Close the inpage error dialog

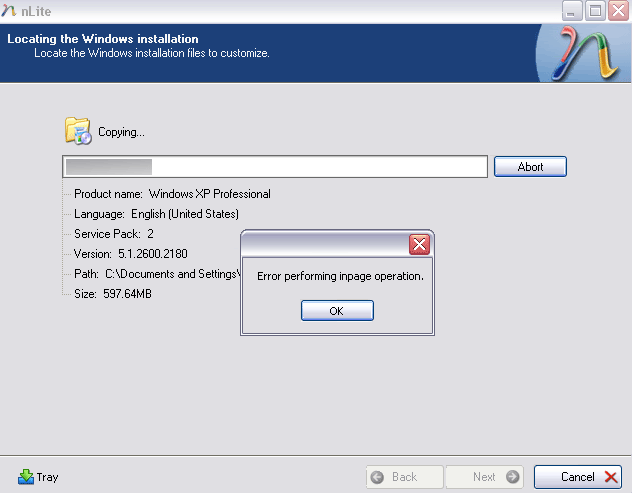(419, 244)
